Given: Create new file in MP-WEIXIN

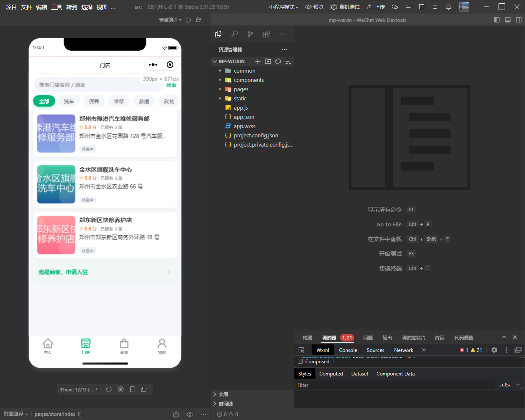Looking at the screenshot, I should coord(258,61).
